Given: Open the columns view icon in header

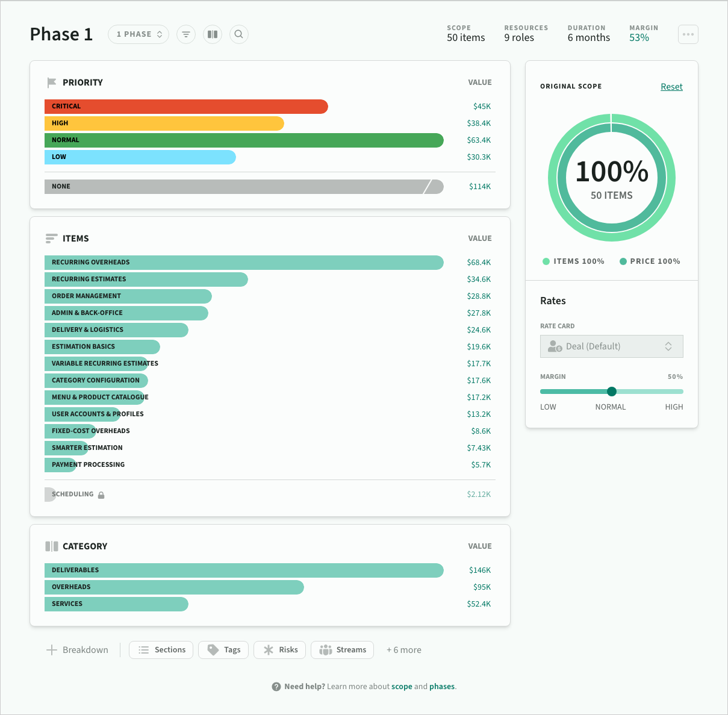Looking at the screenshot, I should 213,34.
